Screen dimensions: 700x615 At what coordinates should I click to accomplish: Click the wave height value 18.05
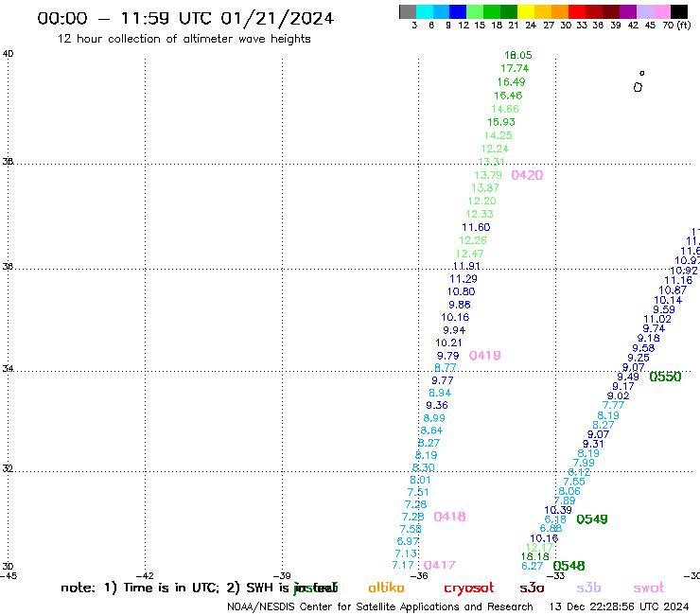(x=517, y=56)
